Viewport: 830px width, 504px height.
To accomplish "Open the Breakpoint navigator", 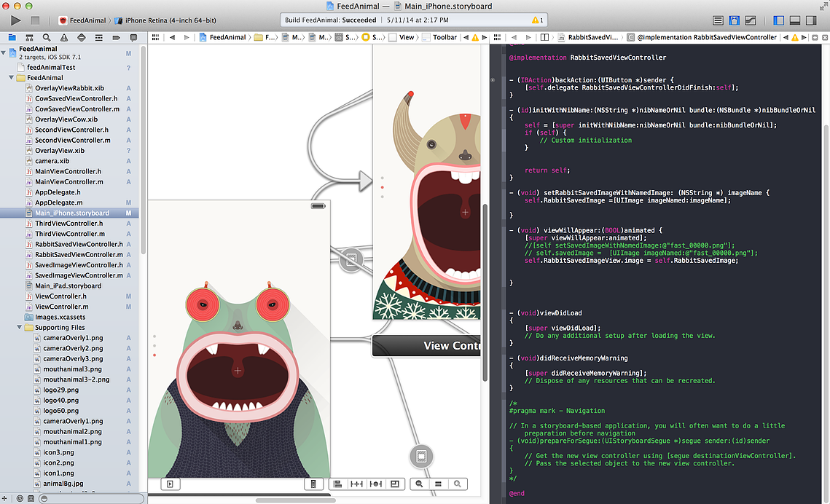I will pyautogui.click(x=116, y=38).
